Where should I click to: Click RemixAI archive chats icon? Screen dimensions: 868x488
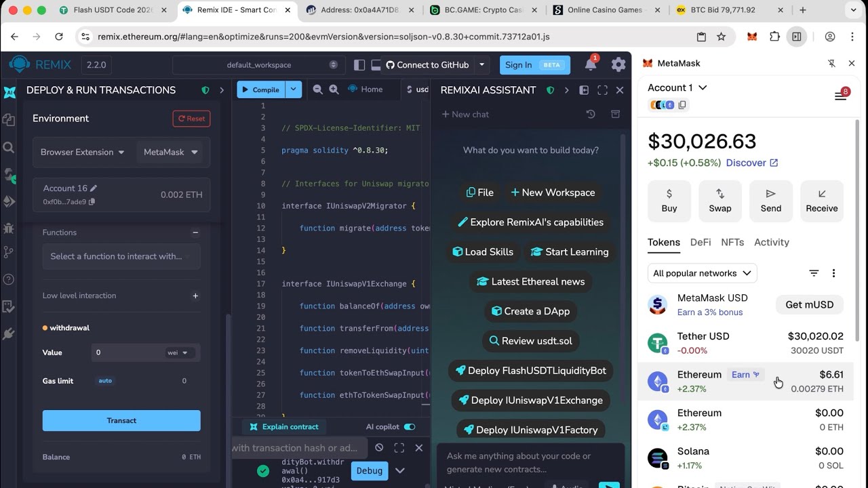pyautogui.click(x=616, y=114)
